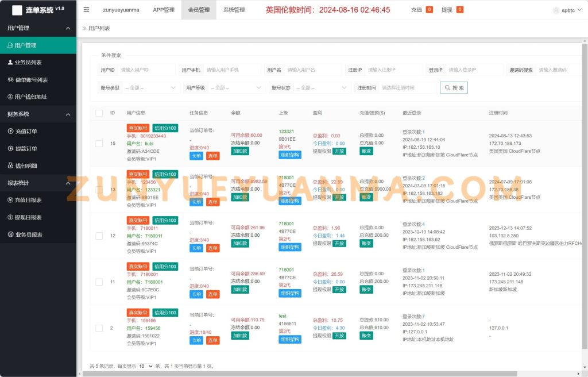
Task: Click 信用分100 badge for user 7180011
Action: 165,221
